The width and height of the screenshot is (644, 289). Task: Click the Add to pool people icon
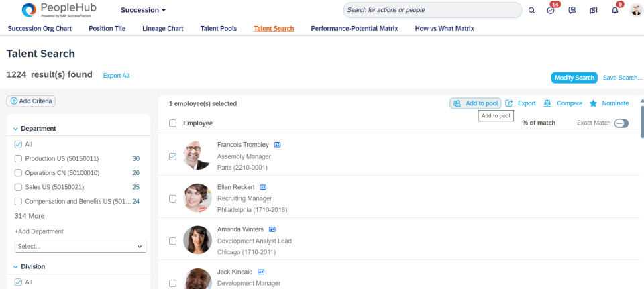[457, 103]
